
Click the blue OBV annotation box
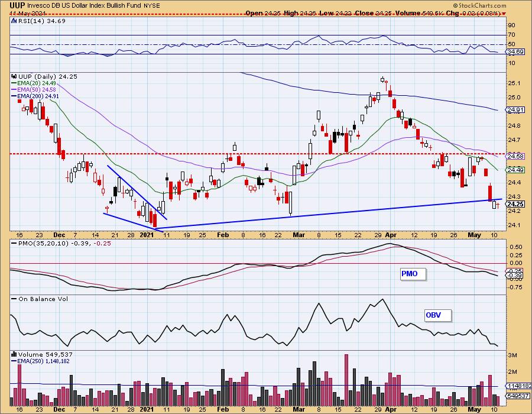tap(438, 315)
